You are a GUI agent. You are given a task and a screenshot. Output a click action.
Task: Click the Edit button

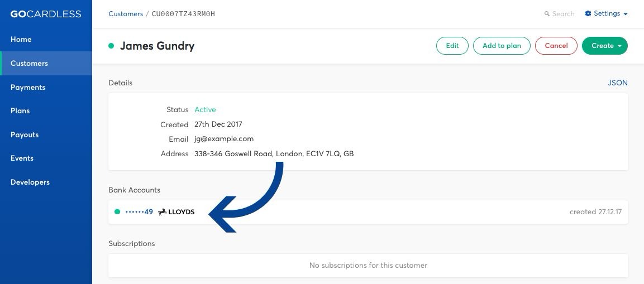(x=452, y=46)
